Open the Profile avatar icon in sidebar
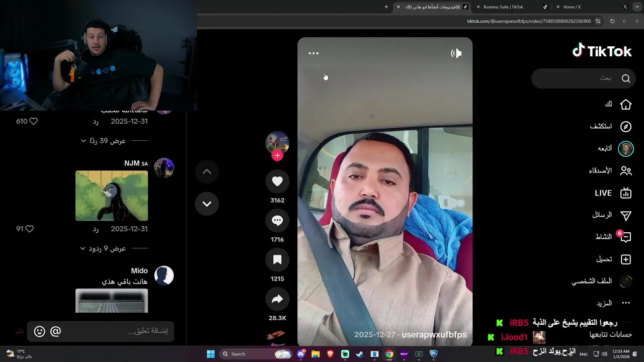 626,282
